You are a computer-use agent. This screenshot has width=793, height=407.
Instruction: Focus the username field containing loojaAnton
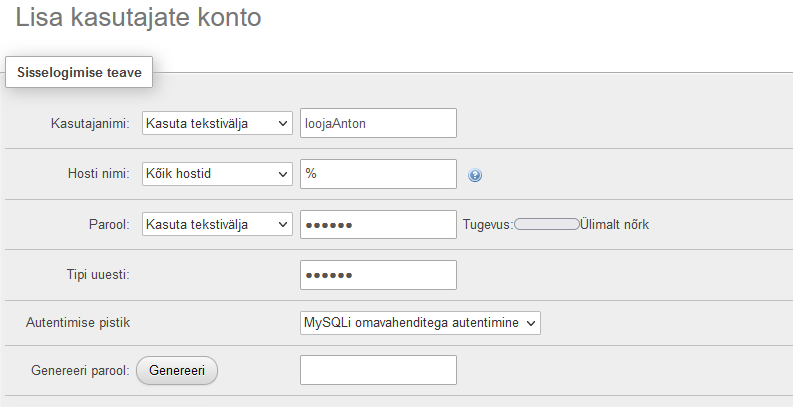click(378, 123)
